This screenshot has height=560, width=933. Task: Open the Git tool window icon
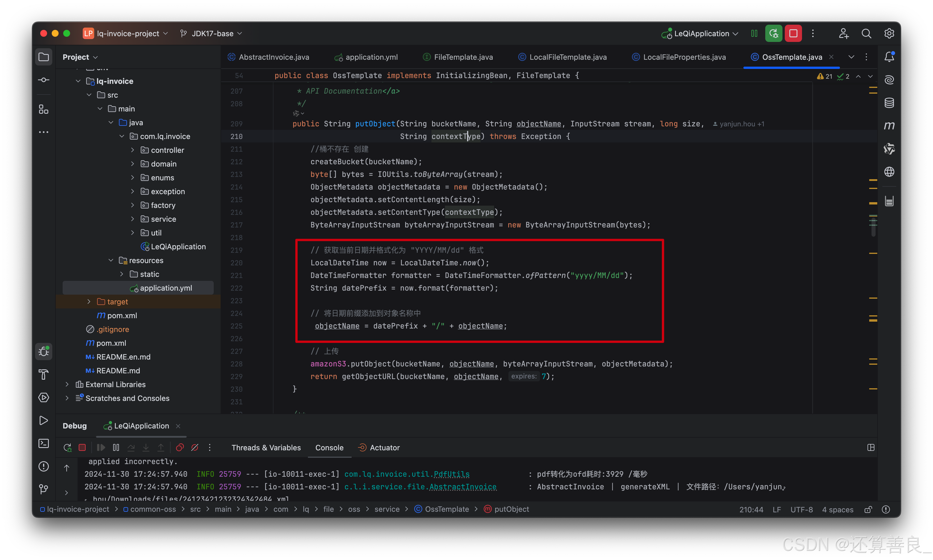point(43,489)
